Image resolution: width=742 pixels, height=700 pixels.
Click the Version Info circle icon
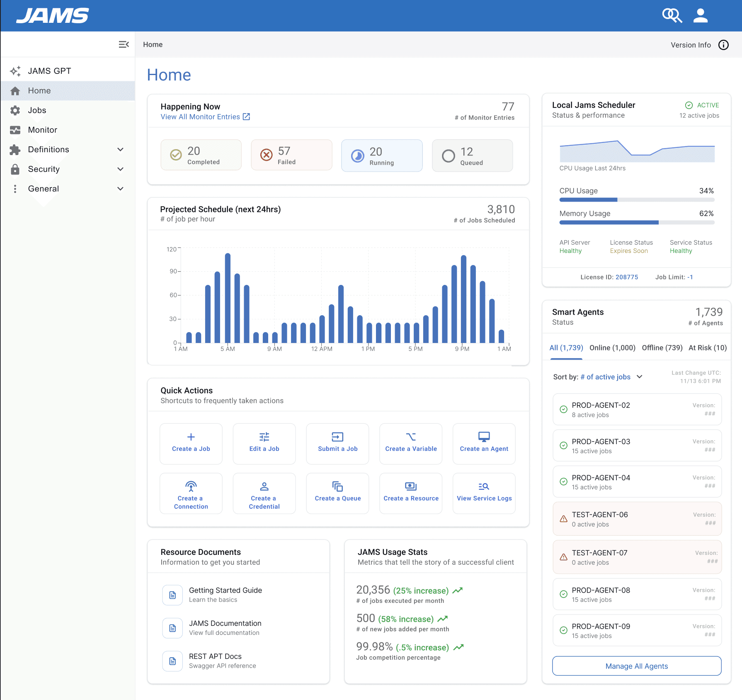pyautogui.click(x=723, y=45)
